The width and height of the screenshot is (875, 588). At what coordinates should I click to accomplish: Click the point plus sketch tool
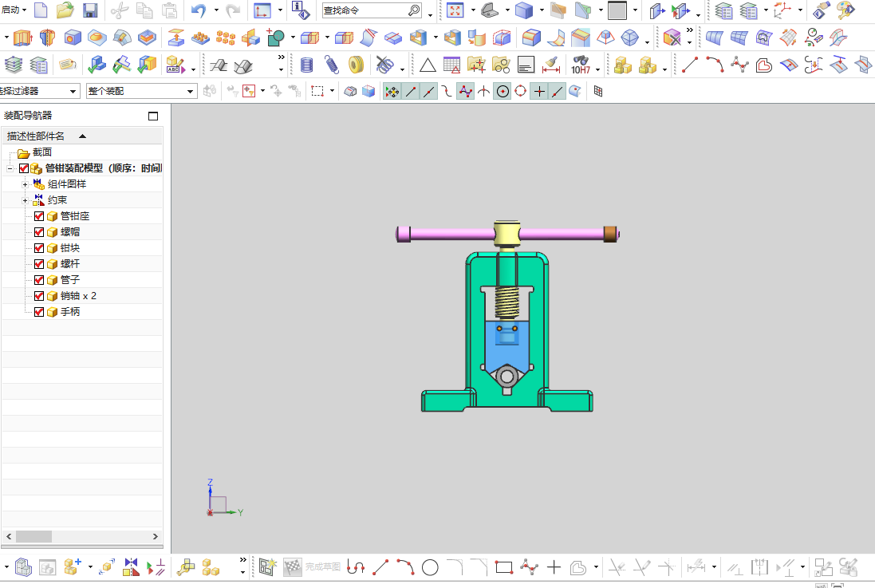pos(554,568)
